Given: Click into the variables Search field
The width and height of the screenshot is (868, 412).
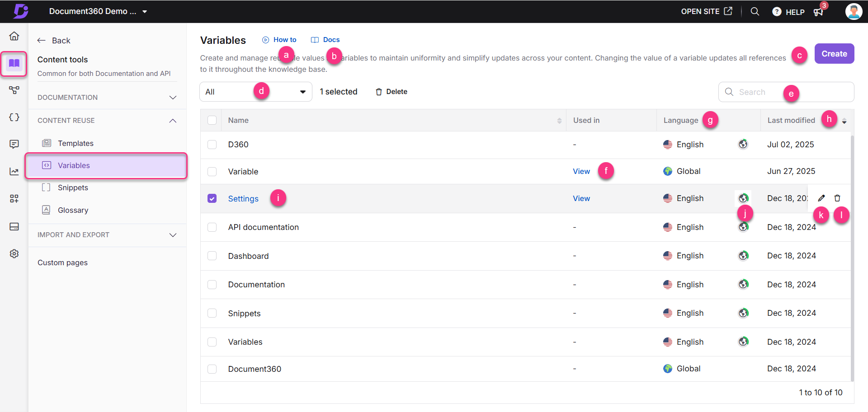Looking at the screenshot, I should [x=786, y=92].
